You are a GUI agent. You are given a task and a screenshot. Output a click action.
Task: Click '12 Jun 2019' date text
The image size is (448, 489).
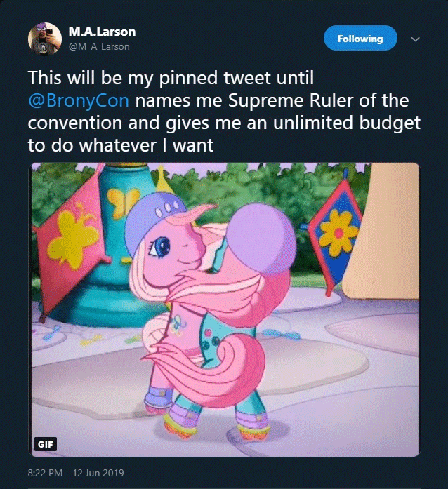[x=98, y=473]
